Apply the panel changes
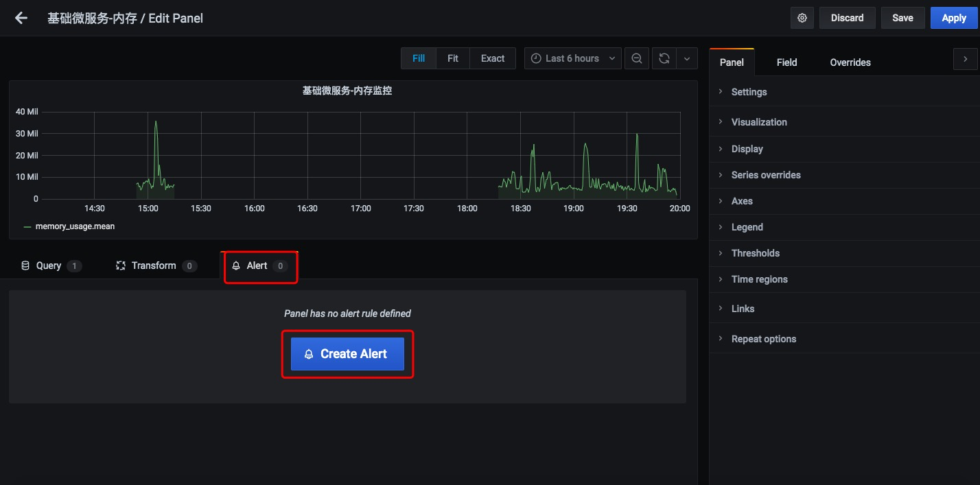Viewport: 980px width, 485px height. (x=954, y=18)
